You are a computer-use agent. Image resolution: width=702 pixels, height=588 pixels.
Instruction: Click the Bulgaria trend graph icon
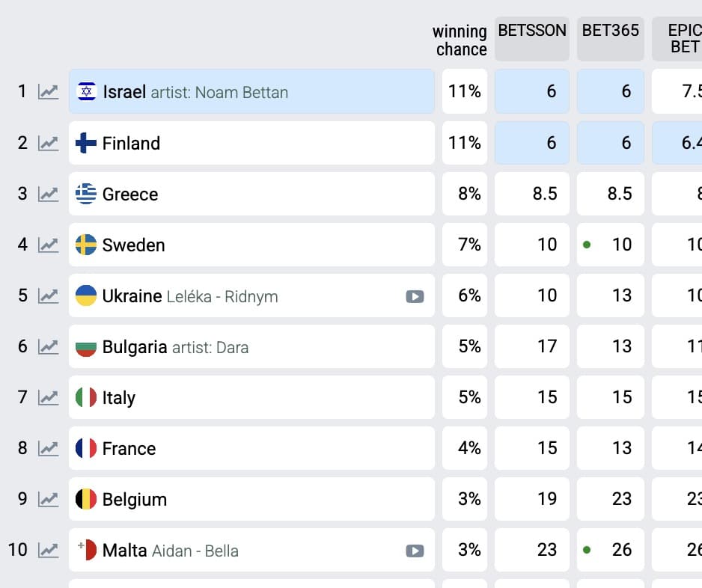coord(49,346)
